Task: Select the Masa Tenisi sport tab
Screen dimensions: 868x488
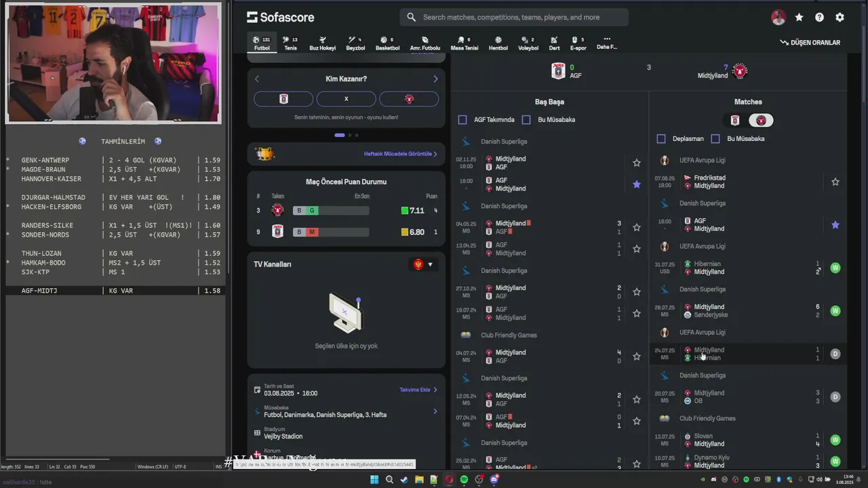Action: coord(465,43)
